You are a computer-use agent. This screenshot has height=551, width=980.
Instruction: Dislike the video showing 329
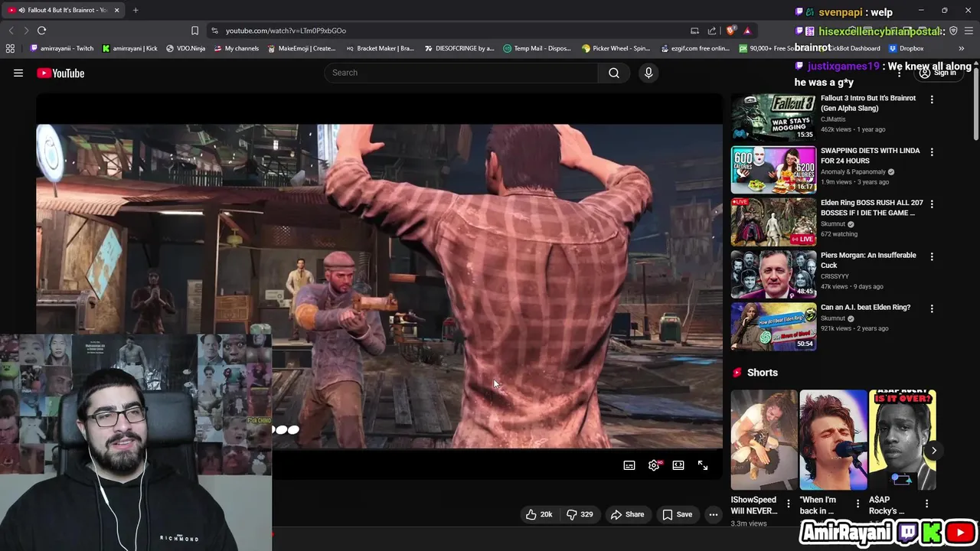(x=580, y=514)
